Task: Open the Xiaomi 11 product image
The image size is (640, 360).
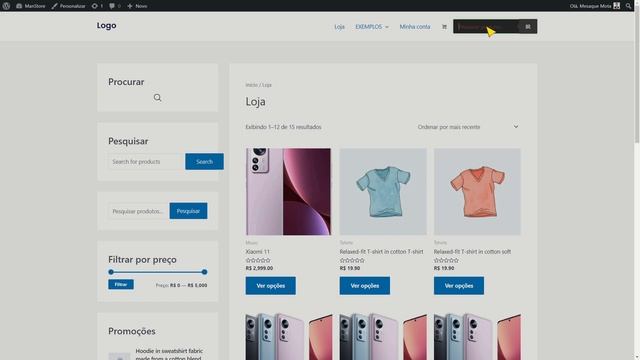Action: (288, 192)
